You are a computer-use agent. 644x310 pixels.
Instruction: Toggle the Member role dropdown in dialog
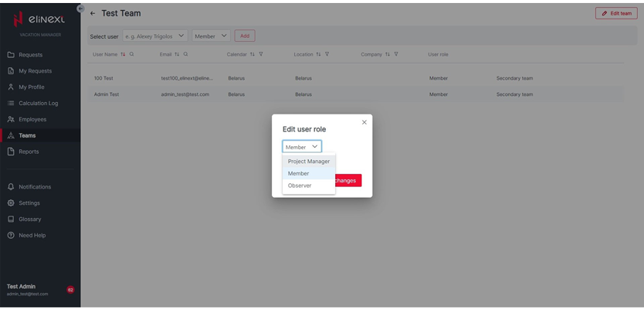coord(302,146)
